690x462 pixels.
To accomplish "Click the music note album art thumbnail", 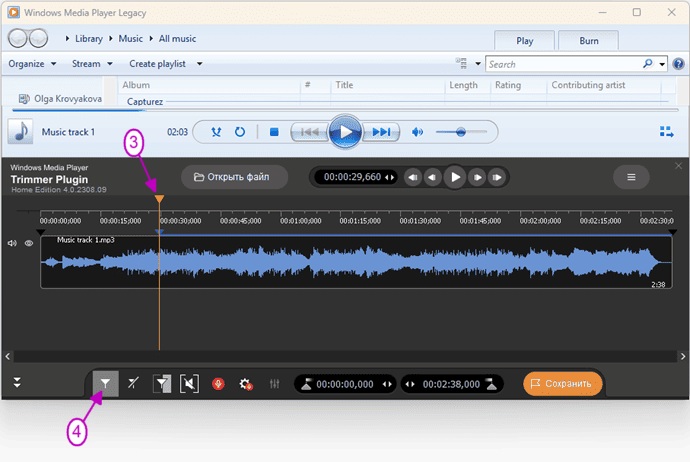I will pos(20,132).
